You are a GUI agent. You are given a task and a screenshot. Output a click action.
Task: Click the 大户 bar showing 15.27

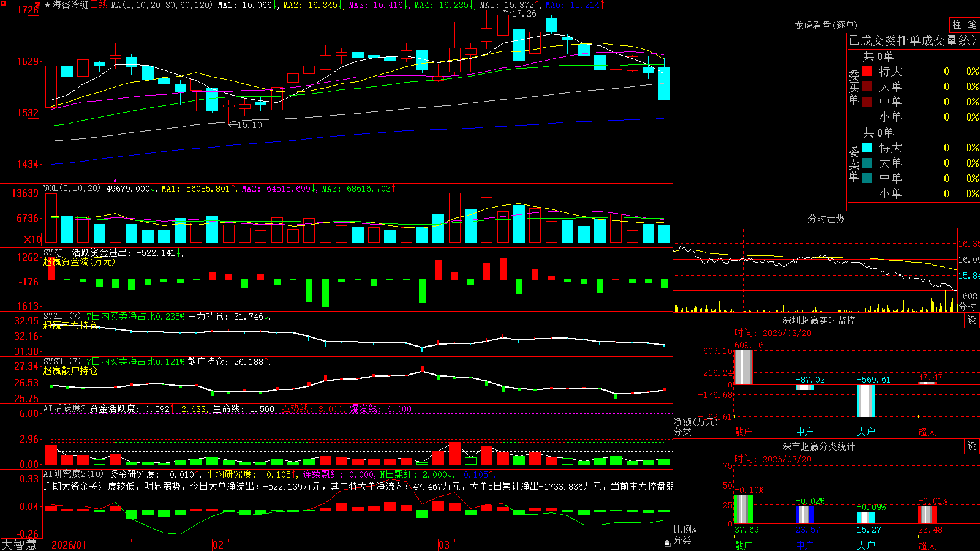[865, 518]
